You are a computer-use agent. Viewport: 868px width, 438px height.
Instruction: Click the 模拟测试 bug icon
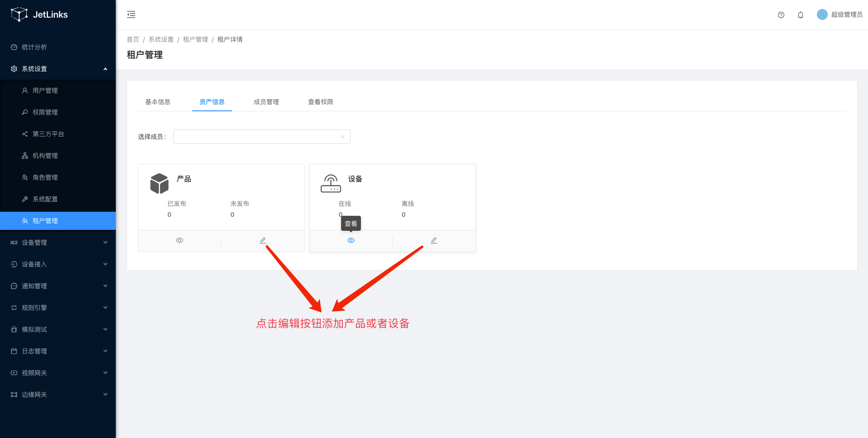14,329
